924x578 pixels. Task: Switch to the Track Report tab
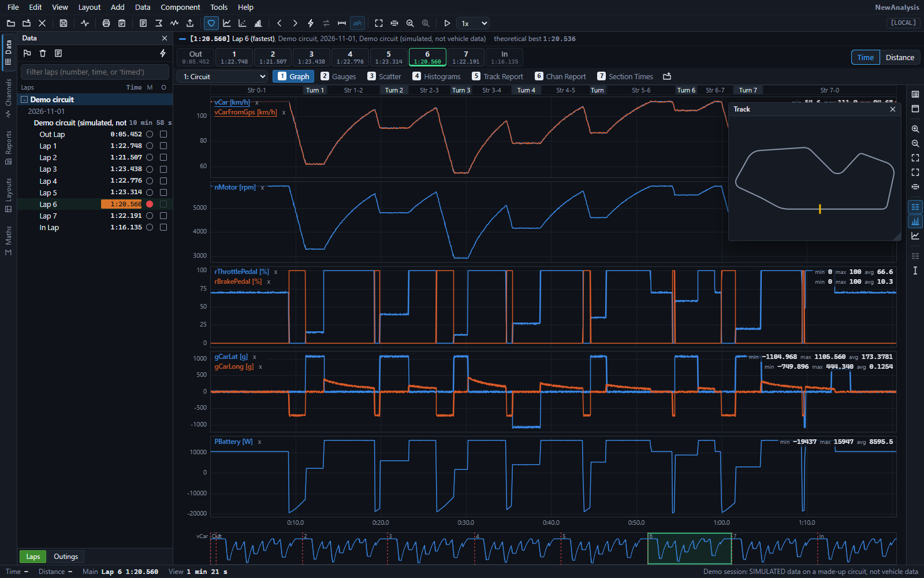tap(497, 76)
